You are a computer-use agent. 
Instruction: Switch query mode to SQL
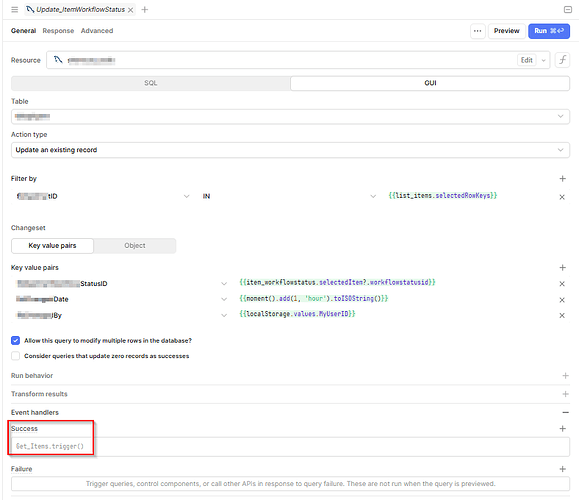pyautogui.click(x=151, y=83)
